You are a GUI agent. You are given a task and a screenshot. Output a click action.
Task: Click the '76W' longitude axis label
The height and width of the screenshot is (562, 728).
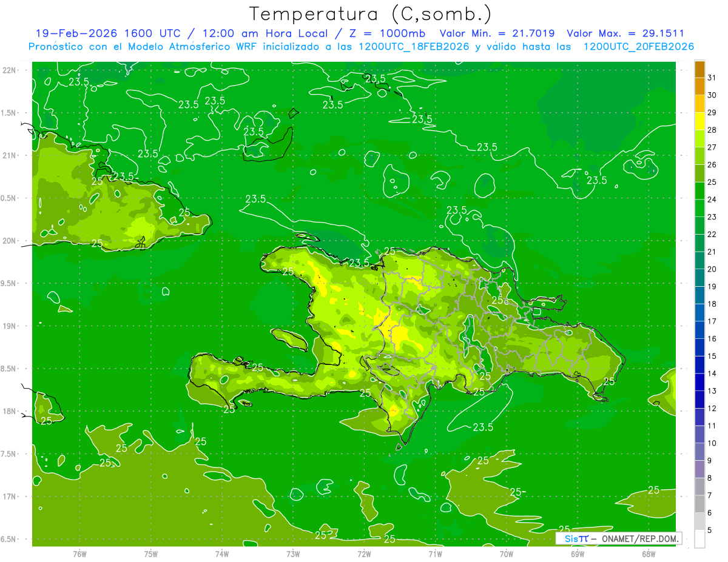79,554
